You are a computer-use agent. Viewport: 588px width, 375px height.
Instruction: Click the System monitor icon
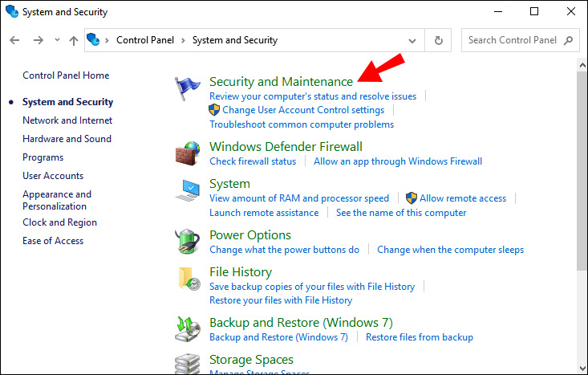(188, 191)
